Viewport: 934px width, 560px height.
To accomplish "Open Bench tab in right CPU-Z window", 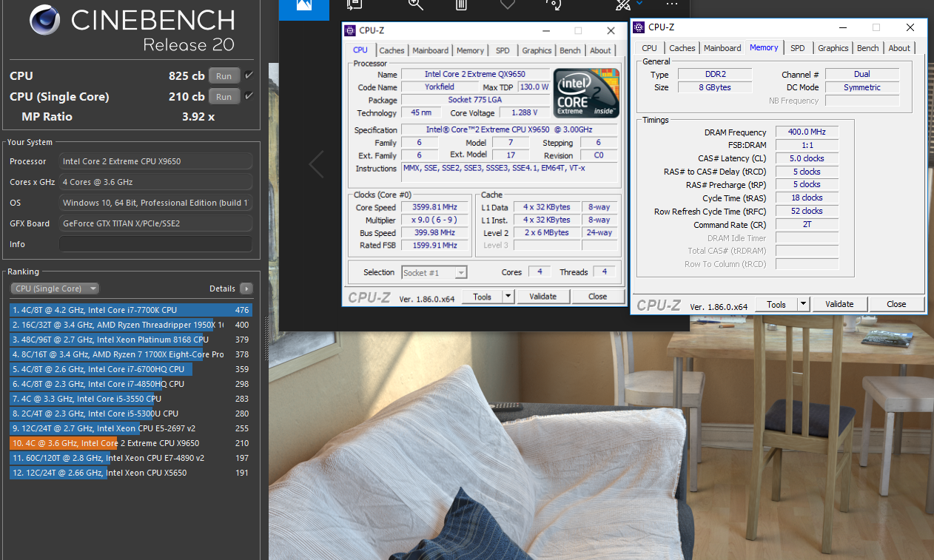I will (x=867, y=48).
